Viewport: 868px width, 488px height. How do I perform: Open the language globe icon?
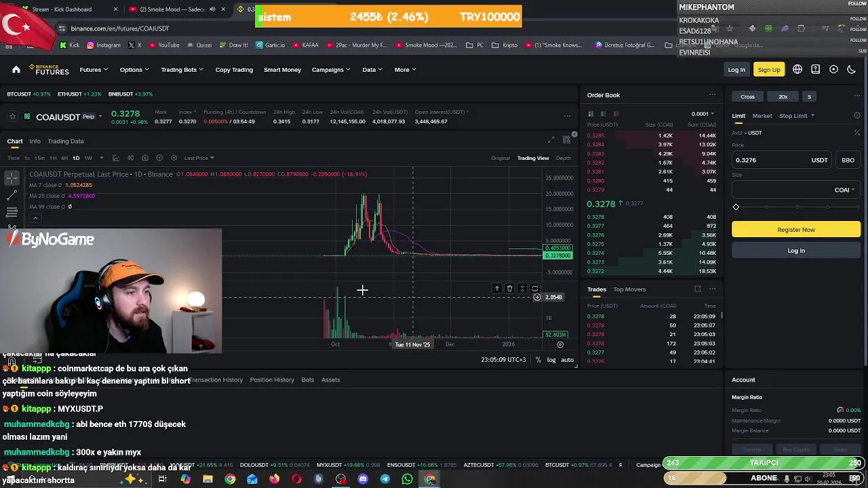coord(797,69)
